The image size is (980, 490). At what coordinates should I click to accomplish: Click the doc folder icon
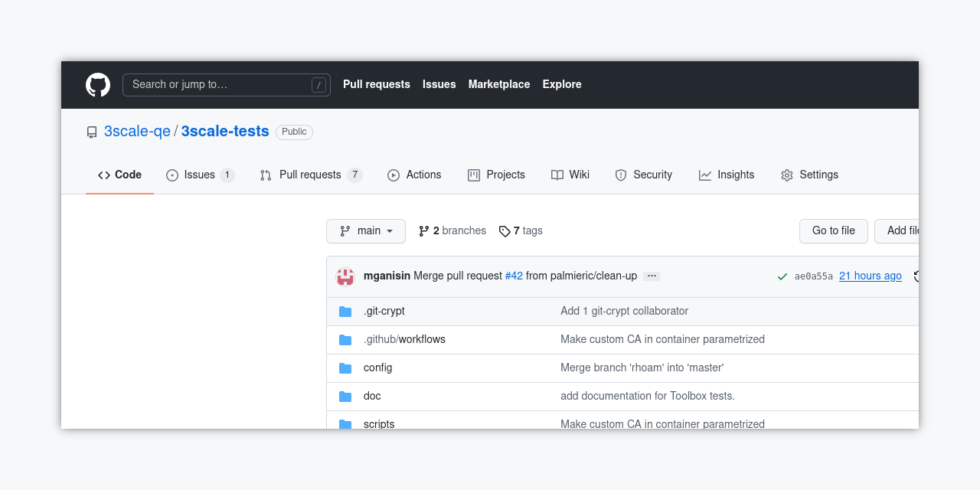(345, 397)
